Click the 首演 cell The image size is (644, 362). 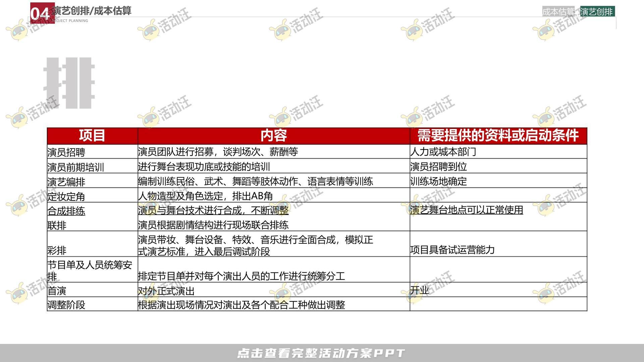92,290
